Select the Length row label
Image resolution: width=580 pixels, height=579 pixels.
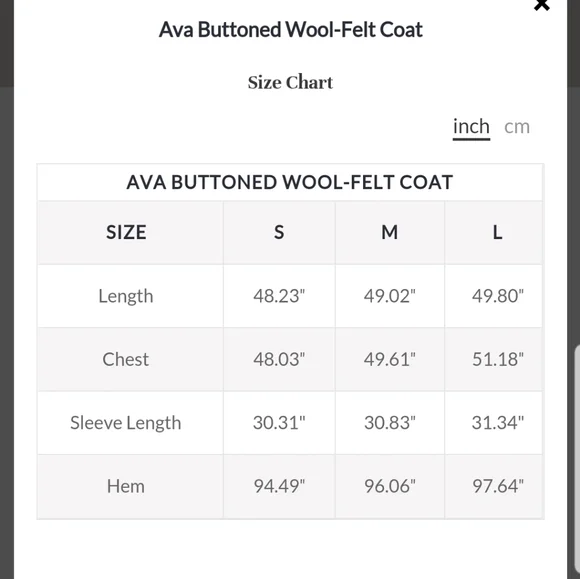click(x=126, y=296)
